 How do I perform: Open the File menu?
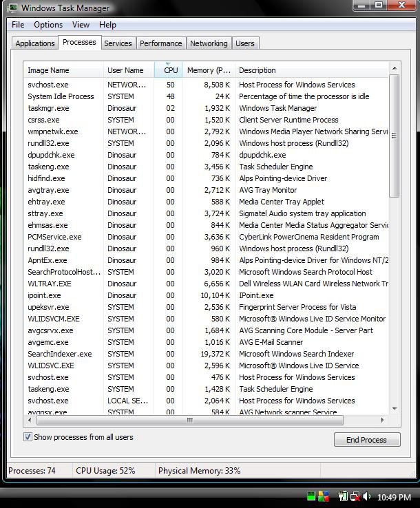[x=18, y=25]
